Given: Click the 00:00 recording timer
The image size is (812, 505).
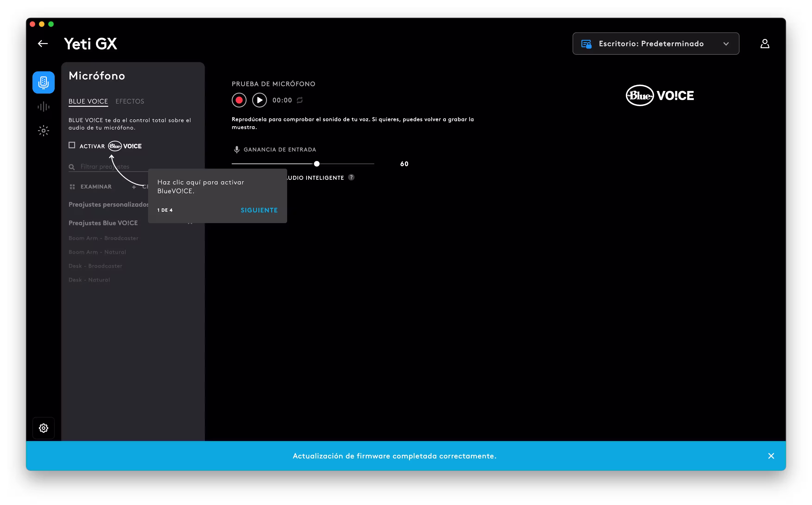Looking at the screenshot, I should point(282,100).
